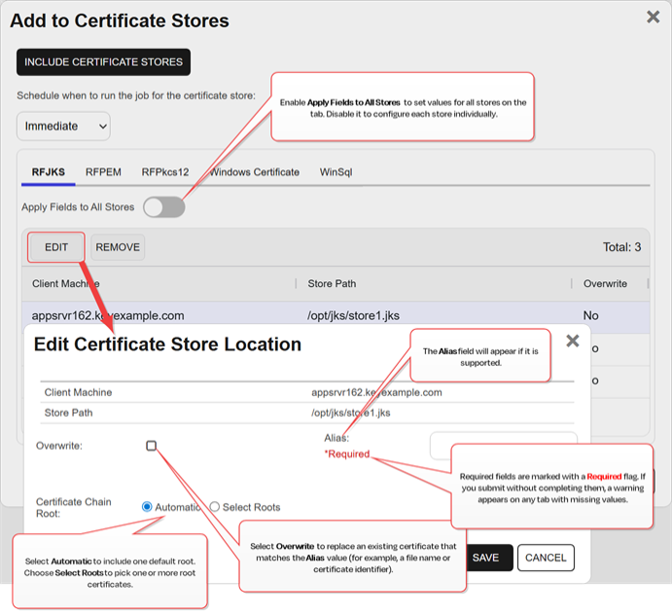Toggle Apply Fields to All Stores

pyautogui.click(x=163, y=207)
